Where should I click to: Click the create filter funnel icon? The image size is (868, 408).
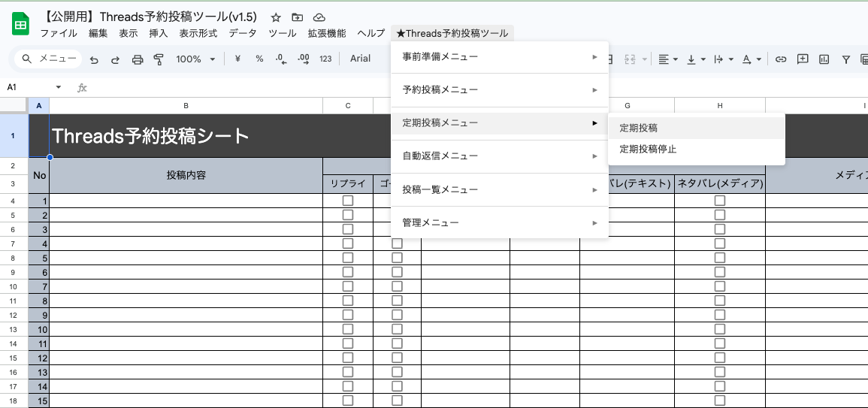coord(846,59)
